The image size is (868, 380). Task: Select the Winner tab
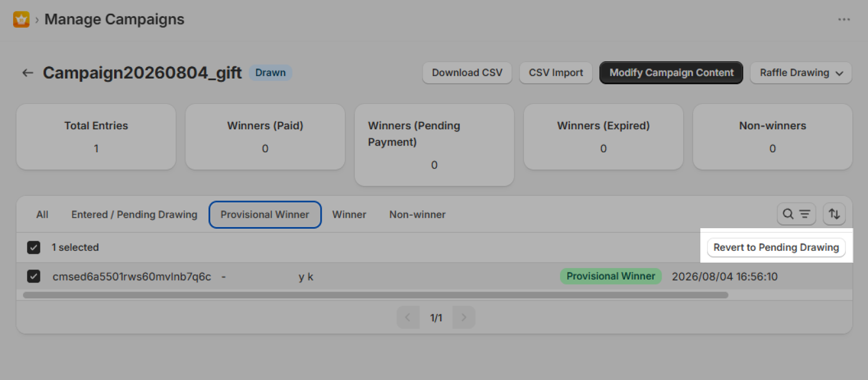(x=349, y=215)
